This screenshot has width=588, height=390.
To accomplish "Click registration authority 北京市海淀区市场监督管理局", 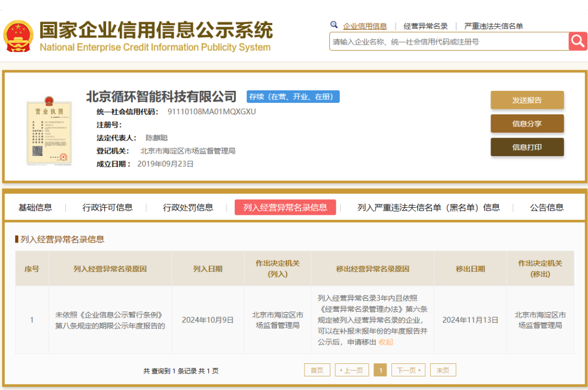I will (188, 151).
